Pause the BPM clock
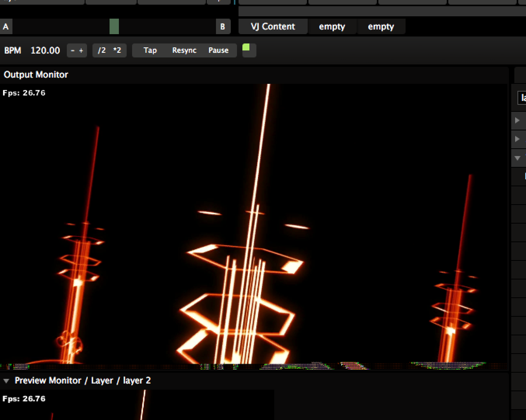The width and height of the screenshot is (526, 420). pyautogui.click(x=218, y=50)
